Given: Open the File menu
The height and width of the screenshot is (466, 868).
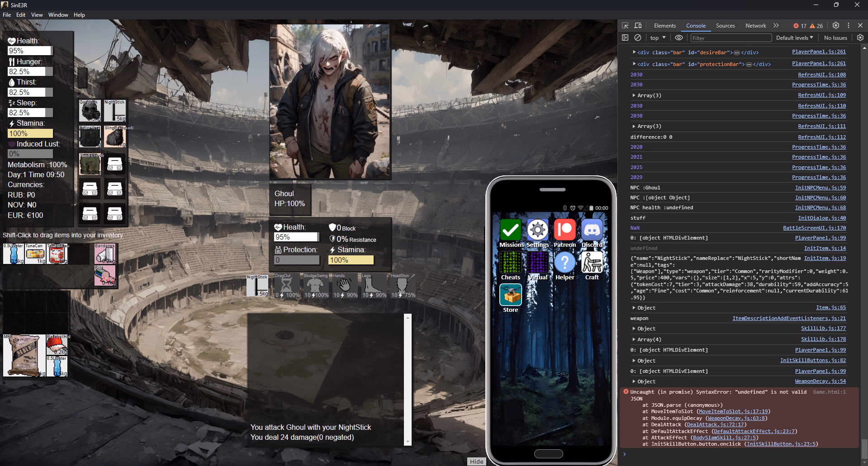Looking at the screenshot, I should (7, 15).
